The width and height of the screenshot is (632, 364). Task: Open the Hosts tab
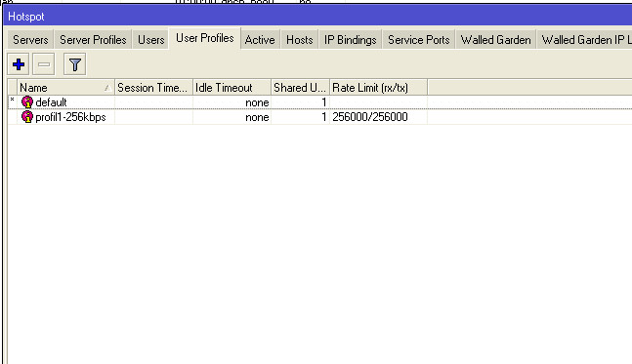300,40
